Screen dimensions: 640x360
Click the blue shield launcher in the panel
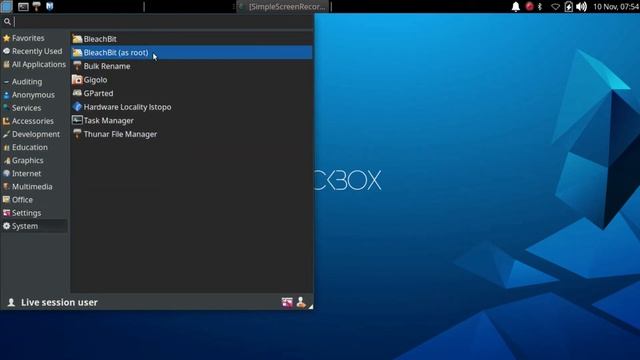(x=50, y=6)
